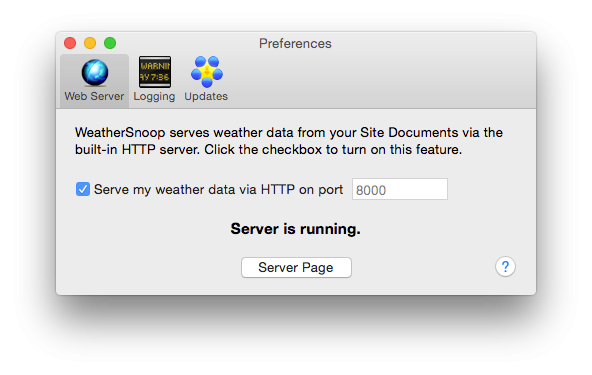Click the Server is running status text
This screenshot has height=375, width=592.
[296, 229]
